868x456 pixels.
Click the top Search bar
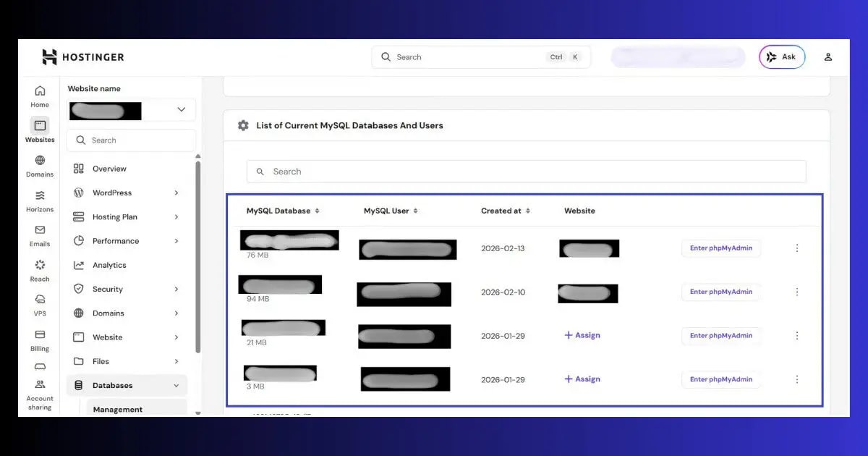[481, 57]
